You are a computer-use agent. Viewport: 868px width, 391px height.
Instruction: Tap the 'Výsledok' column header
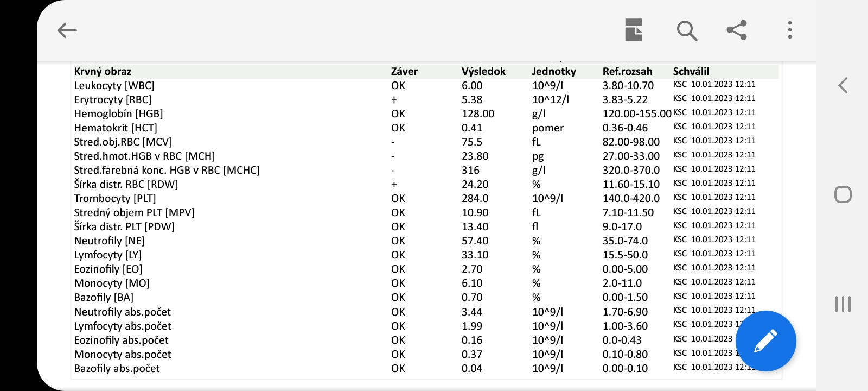pyautogui.click(x=483, y=71)
